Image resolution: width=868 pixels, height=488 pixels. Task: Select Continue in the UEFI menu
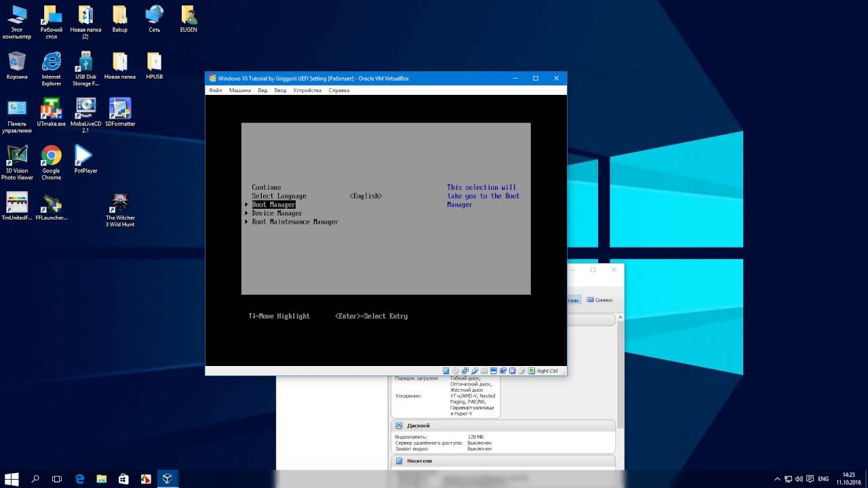[267, 187]
